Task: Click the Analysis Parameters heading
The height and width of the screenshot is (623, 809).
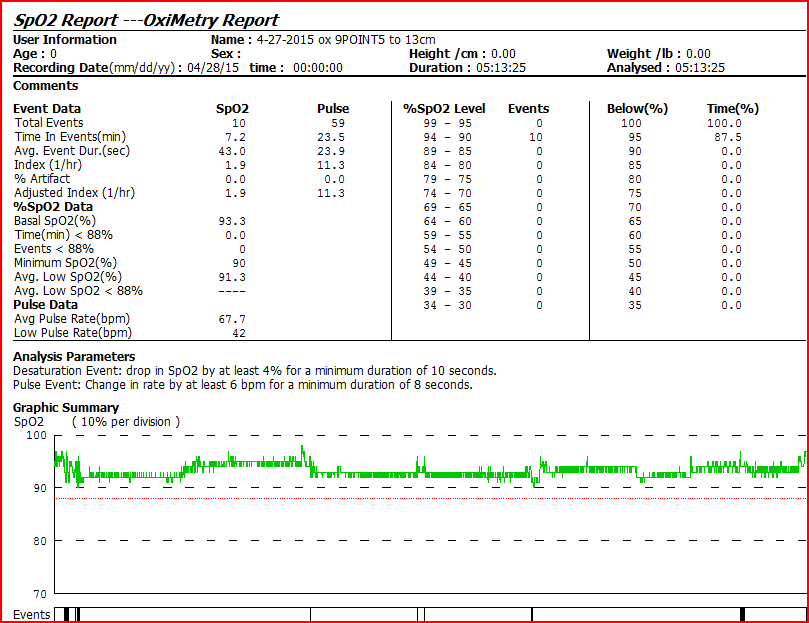Action: click(x=74, y=356)
